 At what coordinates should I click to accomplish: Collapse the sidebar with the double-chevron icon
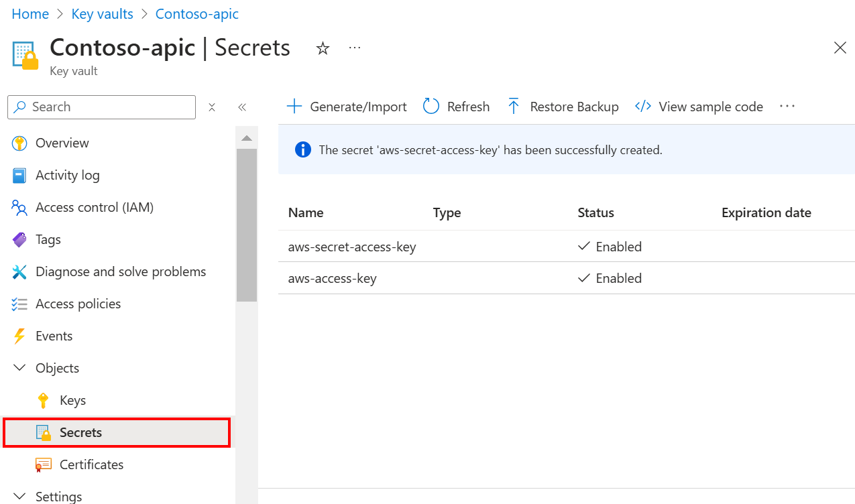[x=242, y=107]
